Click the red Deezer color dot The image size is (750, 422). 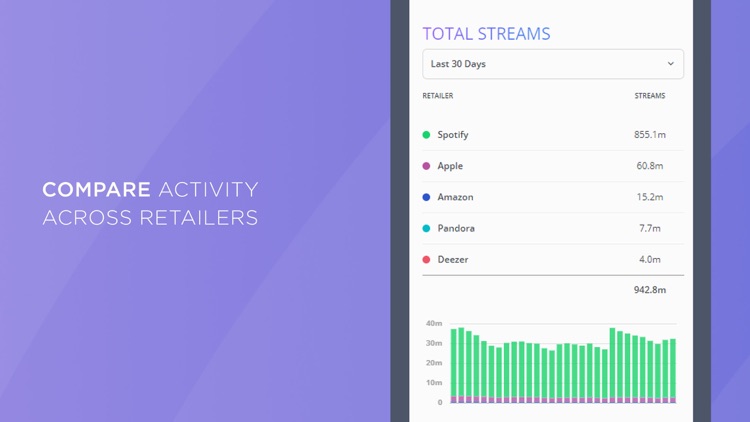point(426,259)
